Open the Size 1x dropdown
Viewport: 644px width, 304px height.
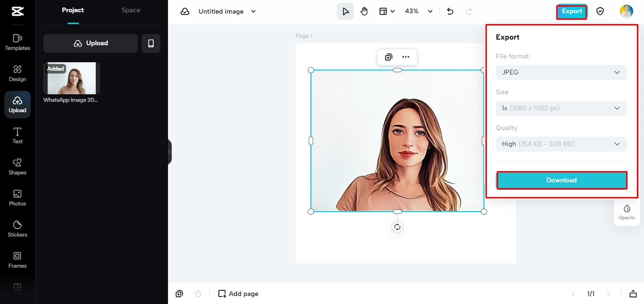(x=561, y=108)
